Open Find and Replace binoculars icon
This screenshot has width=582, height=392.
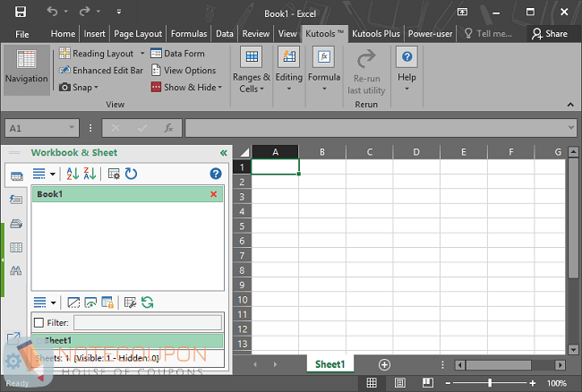[x=16, y=270]
